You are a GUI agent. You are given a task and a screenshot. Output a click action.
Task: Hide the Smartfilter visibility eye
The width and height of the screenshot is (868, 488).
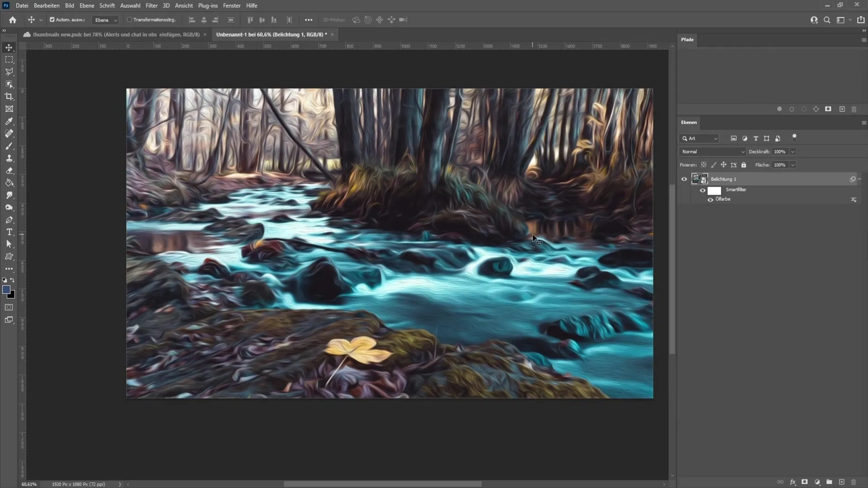[x=703, y=190]
